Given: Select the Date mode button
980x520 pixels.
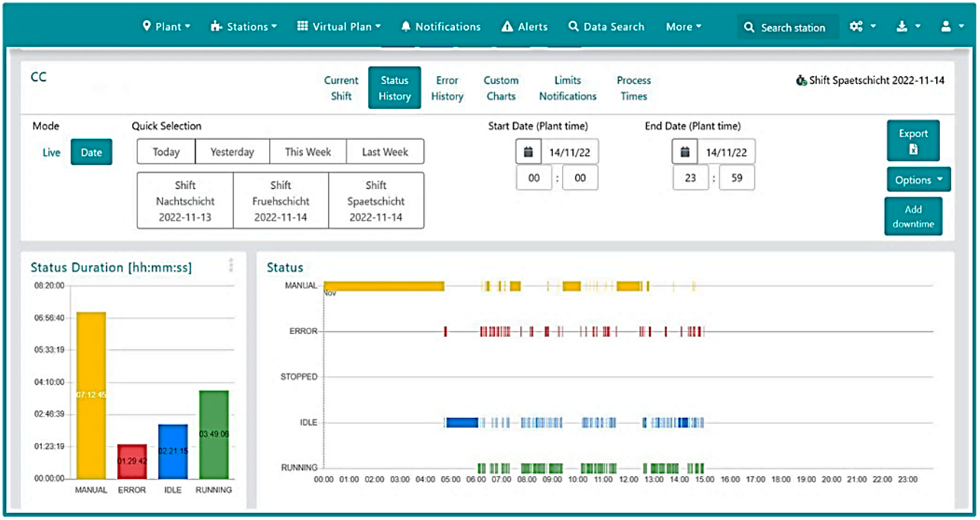Looking at the screenshot, I should 91,152.
